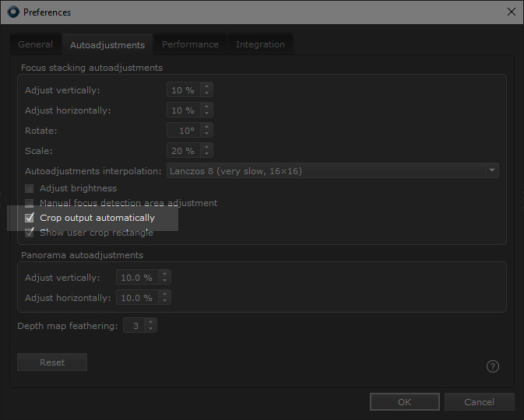Screen dimensions: 524x420
Task: Increase the Rotate degrees value
Action: coord(206,127)
